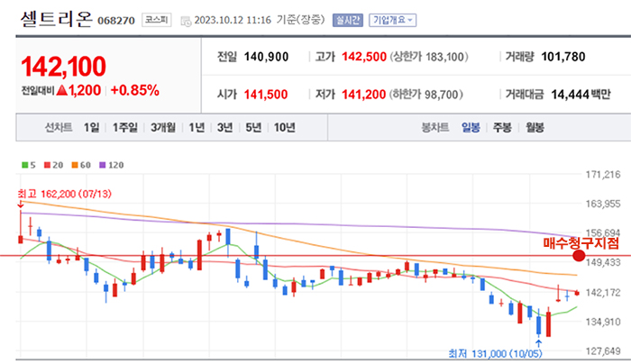Click the purple 120-day moving average swatch
The image size is (631, 364).
coord(102,165)
